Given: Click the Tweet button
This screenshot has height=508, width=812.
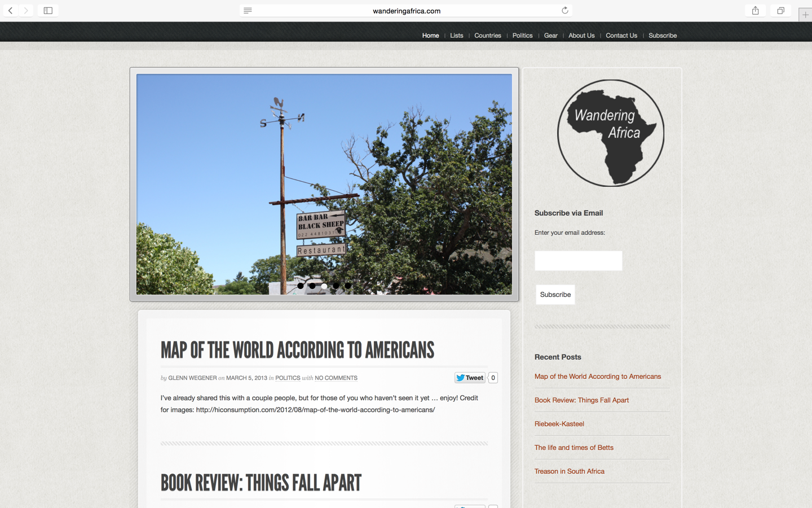Looking at the screenshot, I should pos(470,378).
